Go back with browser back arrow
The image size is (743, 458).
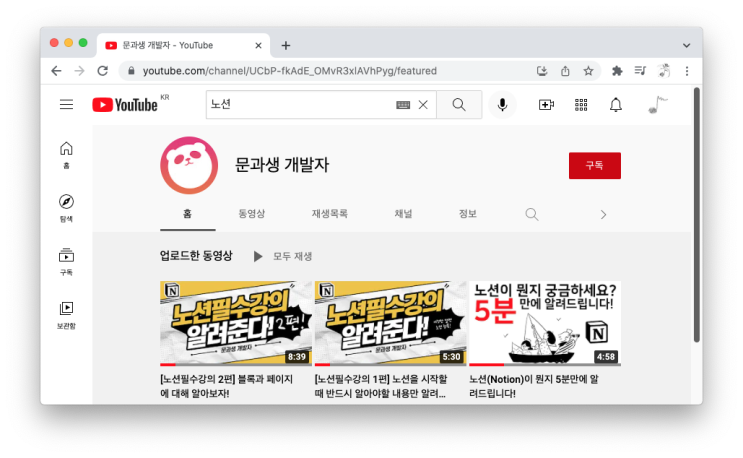pyautogui.click(x=56, y=71)
